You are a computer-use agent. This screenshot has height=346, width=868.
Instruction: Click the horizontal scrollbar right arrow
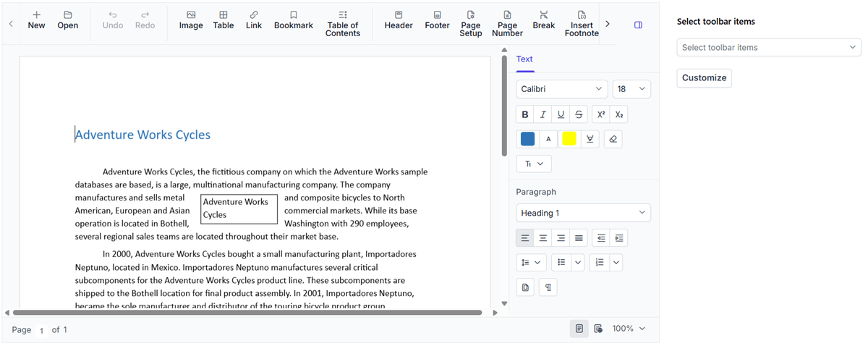[495, 313]
